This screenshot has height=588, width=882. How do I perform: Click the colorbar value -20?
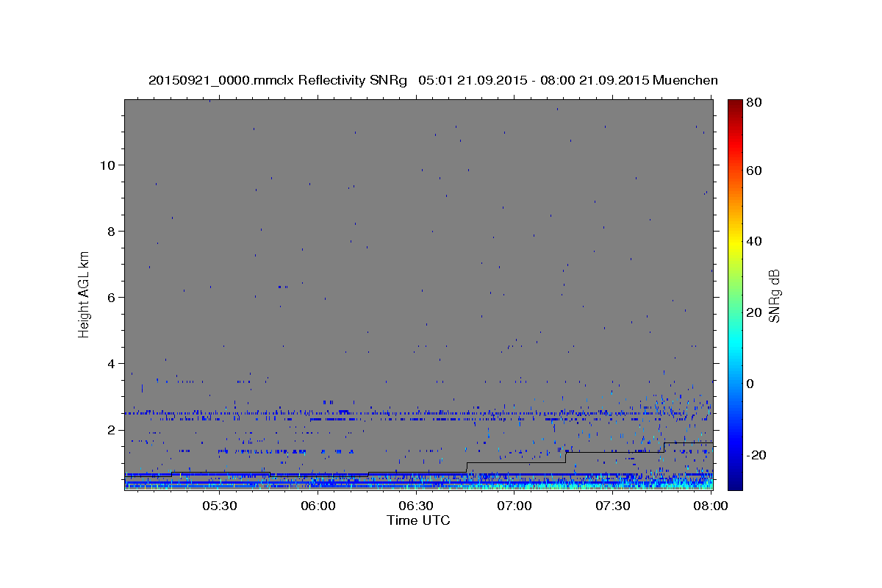756,455
